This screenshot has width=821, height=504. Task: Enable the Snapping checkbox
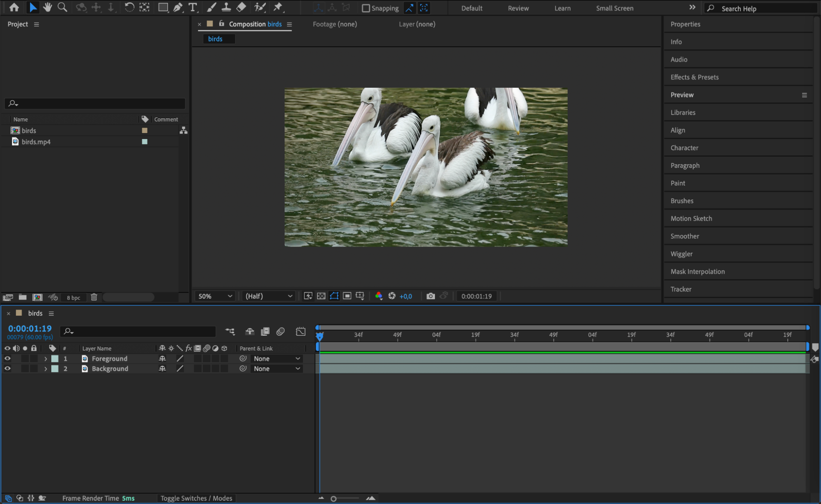(366, 8)
